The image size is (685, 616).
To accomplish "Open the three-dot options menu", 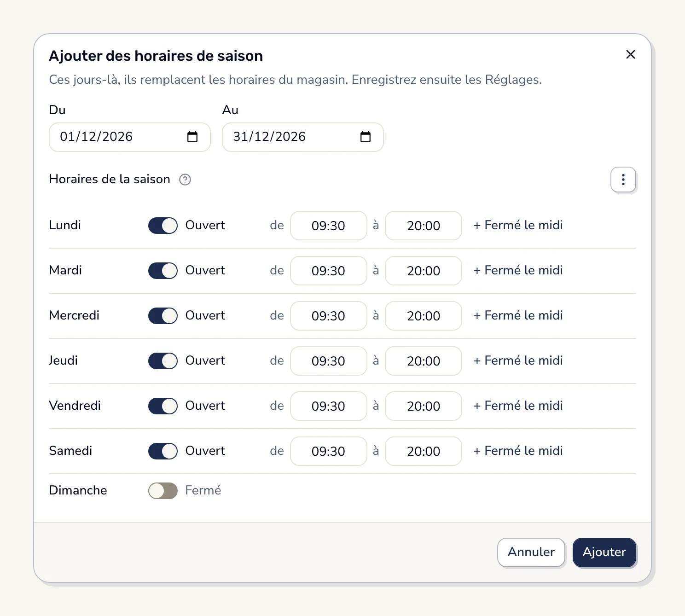I will 623,180.
